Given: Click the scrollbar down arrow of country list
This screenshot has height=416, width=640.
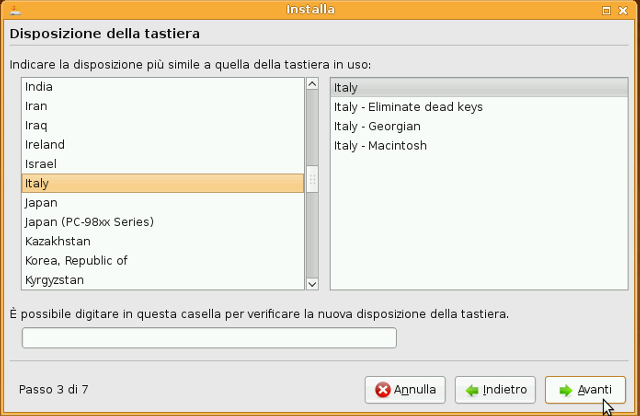Looking at the screenshot, I should [x=312, y=284].
